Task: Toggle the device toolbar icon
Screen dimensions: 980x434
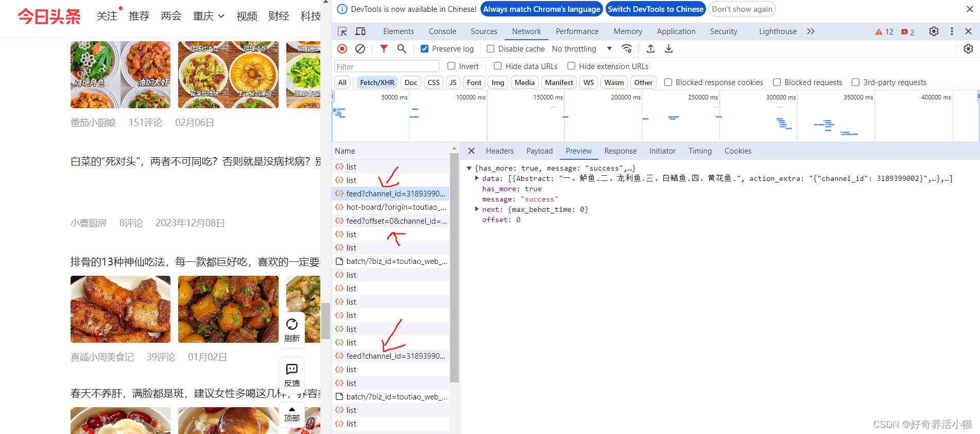Action: [360, 31]
